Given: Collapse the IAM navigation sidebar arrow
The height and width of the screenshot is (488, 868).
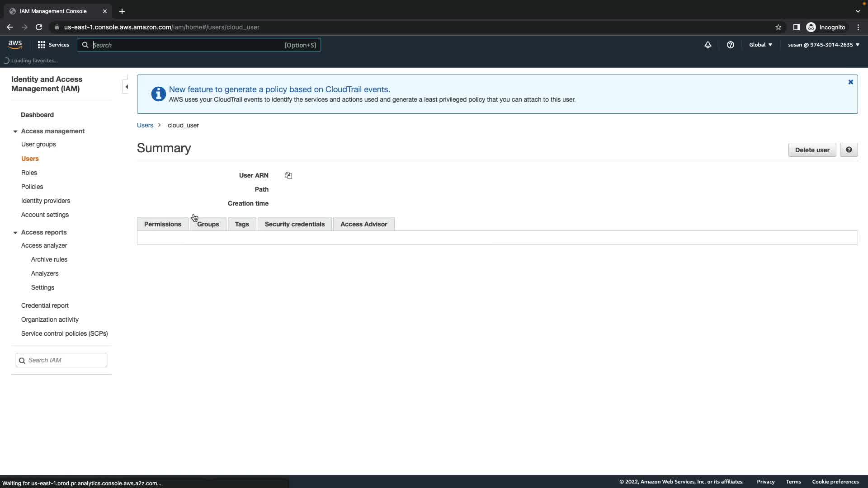Looking at the screenshot, I should (126, 87).
